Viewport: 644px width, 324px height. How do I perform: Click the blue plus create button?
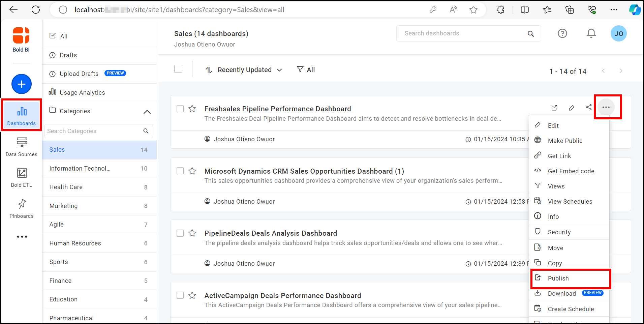(22, 84)
